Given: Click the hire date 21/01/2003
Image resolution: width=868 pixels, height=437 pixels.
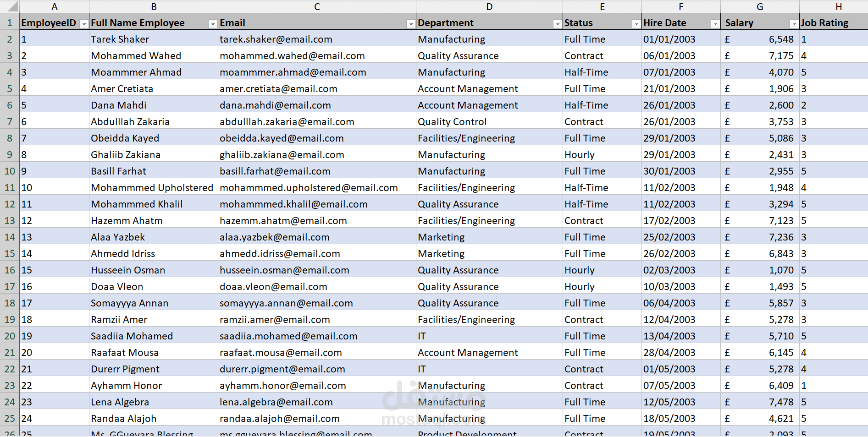Looking at the screenshot, I should click(x=681, y=88).
